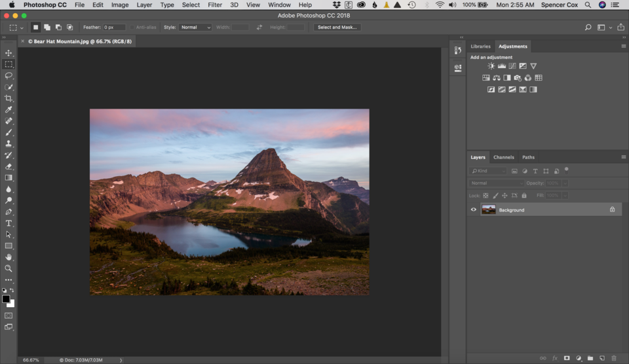The height and width of the screenshot is (364, 629).
Task: Open the layer blend mode dropdown
Action: point(497,183)
